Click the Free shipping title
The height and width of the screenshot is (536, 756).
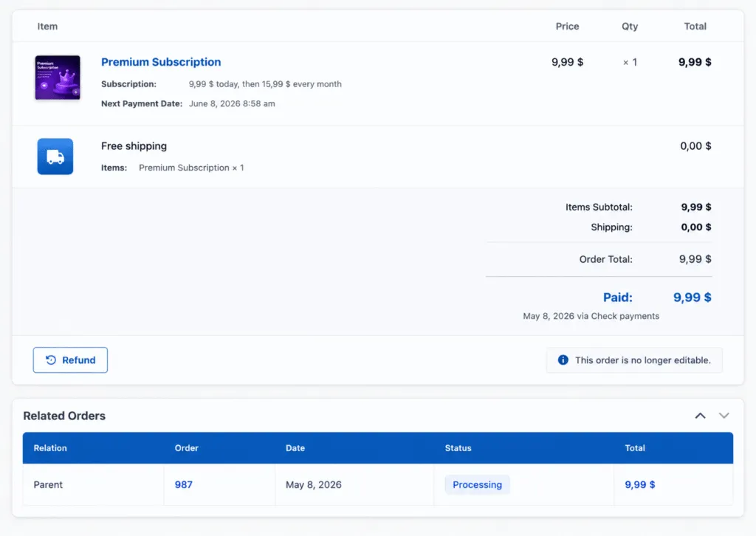click(134, 146)
